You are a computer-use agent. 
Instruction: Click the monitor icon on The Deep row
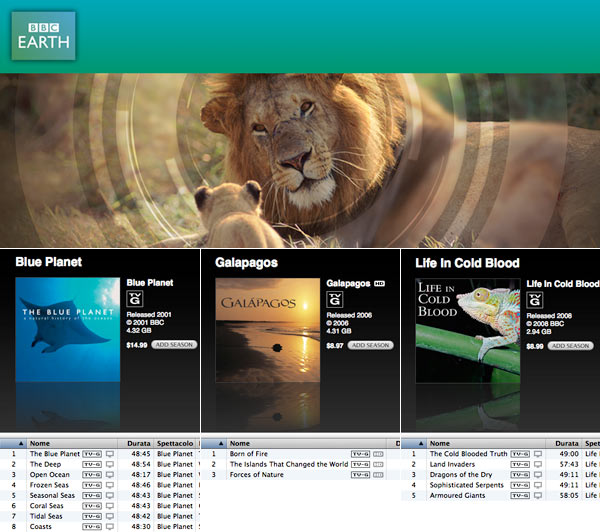coord(110,464)
